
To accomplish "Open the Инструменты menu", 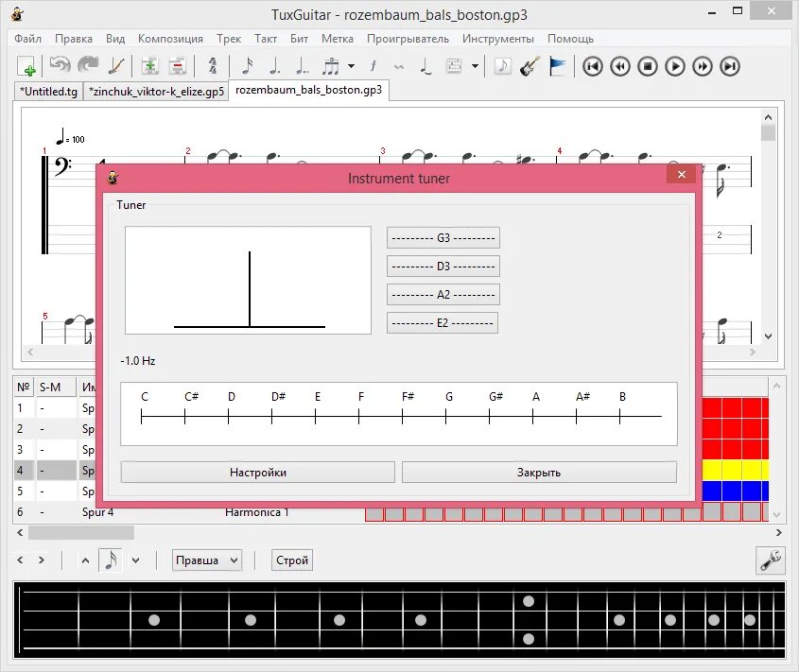I will click(x=498, y=39).
